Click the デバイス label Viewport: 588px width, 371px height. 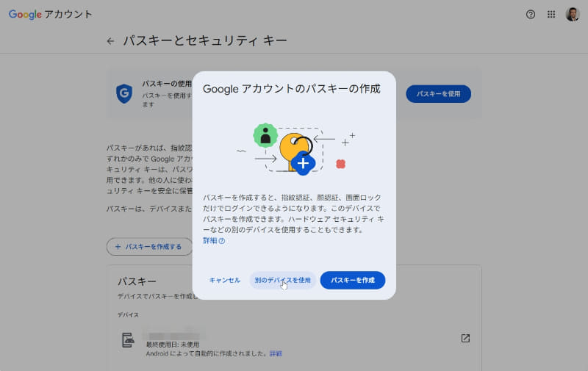tap(128, 314)
